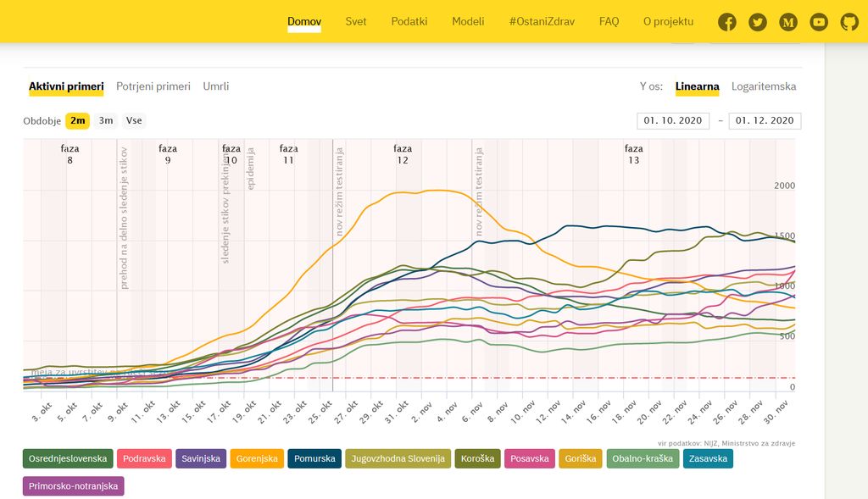Set period to 3m
Image resolution: width=868 pixels, height=499 pixels.
pos(106,121)
